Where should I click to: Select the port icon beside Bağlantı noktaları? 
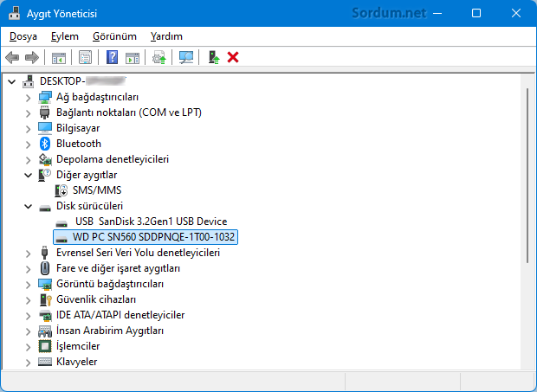pos(44,112)
